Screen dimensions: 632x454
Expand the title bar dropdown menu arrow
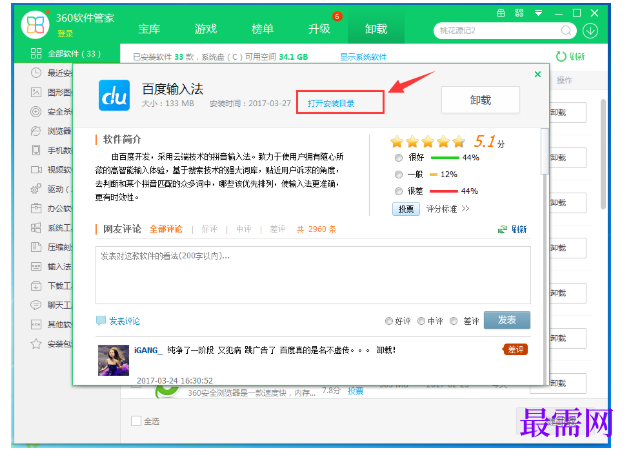coord(538,13)
